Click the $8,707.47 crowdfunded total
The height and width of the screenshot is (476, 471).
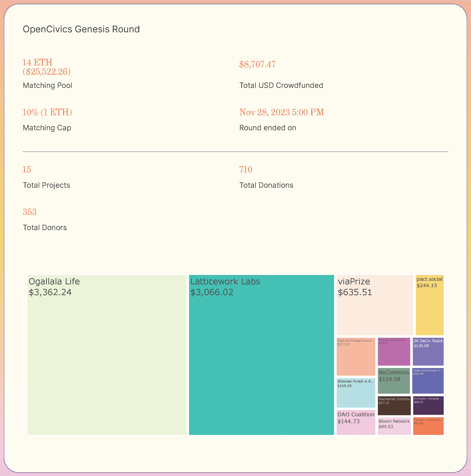257,64
